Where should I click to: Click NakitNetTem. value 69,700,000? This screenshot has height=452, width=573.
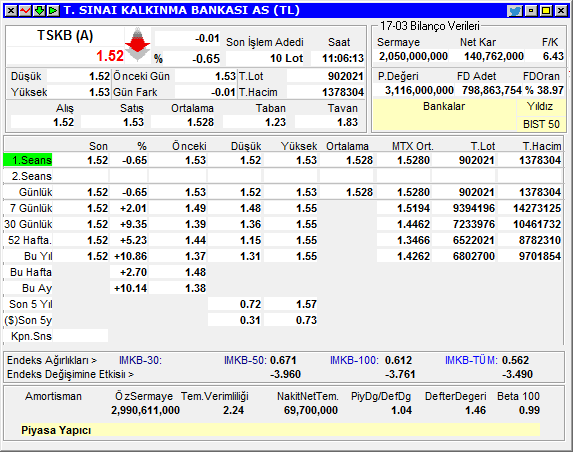[x=311, y=410]
